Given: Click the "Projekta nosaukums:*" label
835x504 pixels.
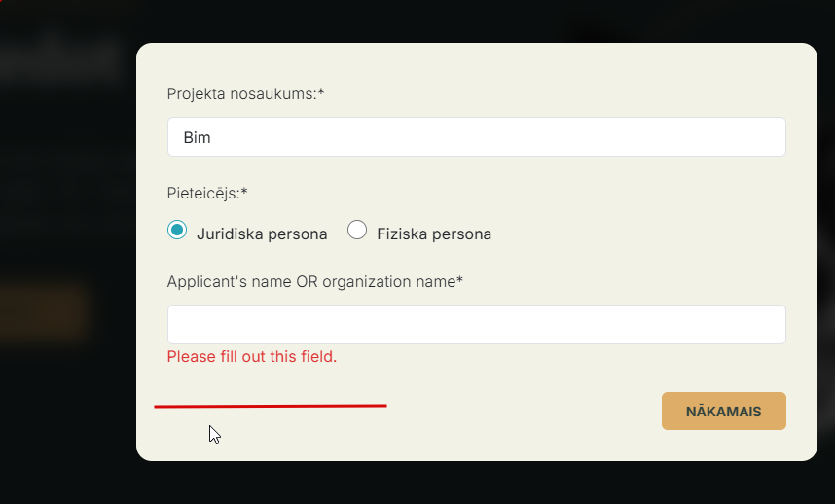Looking at the screenshot, I should [x=245, y=94].
